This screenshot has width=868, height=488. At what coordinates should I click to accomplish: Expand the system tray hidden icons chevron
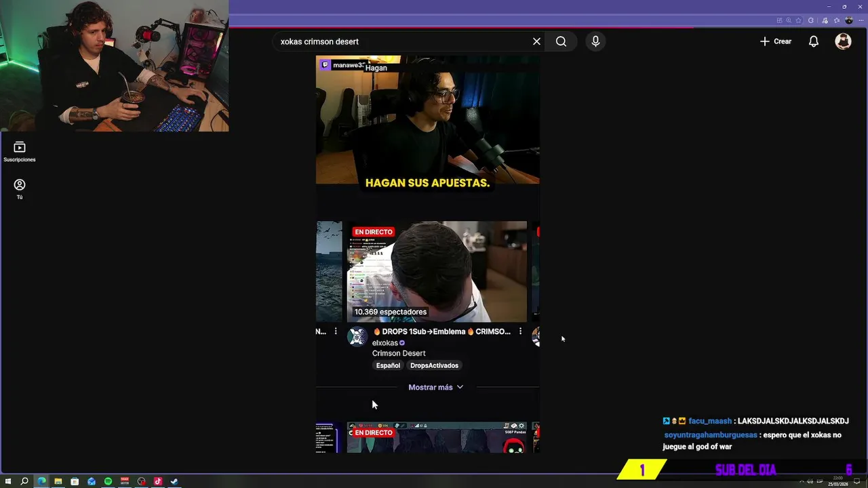point(802,481)
